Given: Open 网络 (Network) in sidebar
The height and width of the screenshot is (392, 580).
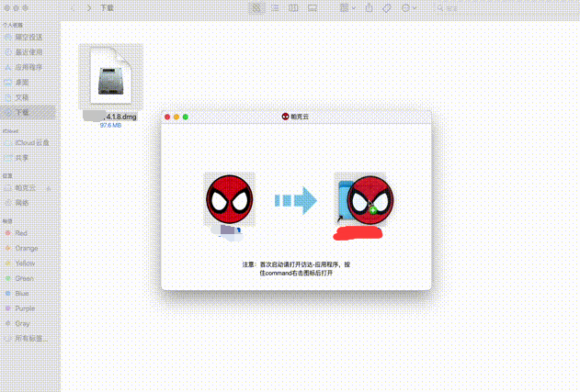Looking at the screenshot, I should pos(28,203).
